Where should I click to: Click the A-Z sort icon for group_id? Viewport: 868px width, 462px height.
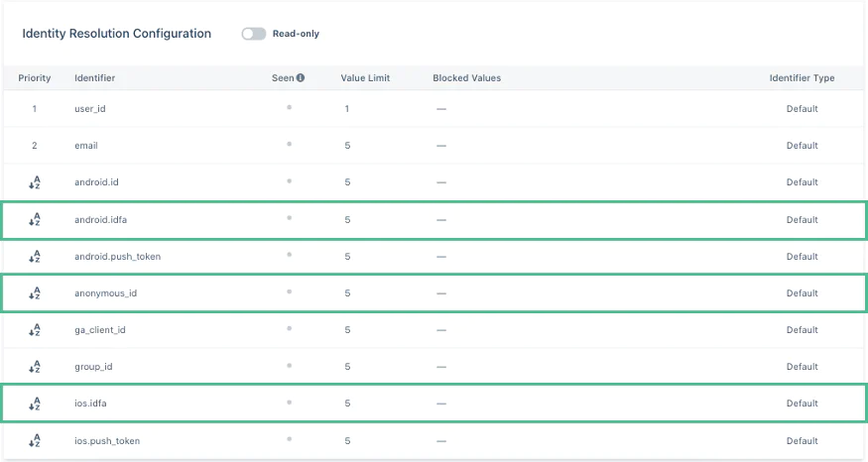click(35, 366)
